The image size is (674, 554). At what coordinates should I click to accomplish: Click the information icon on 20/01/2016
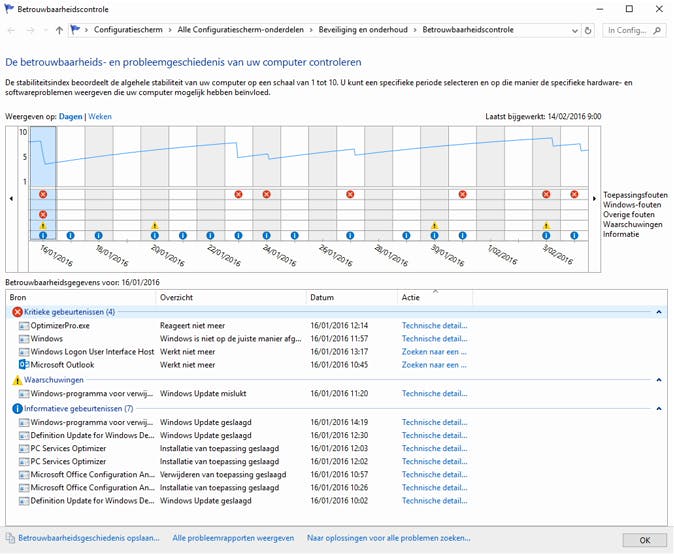[155, 236]
